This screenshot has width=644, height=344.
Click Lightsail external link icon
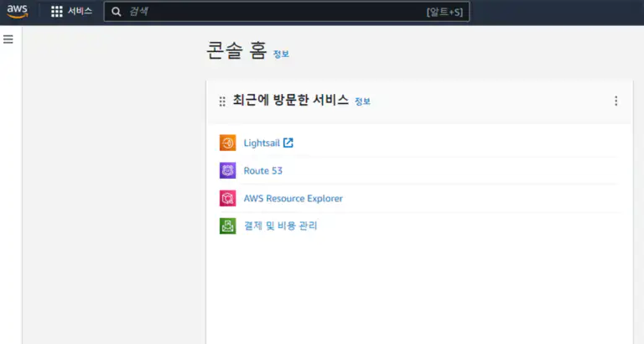tap(288, 143)
